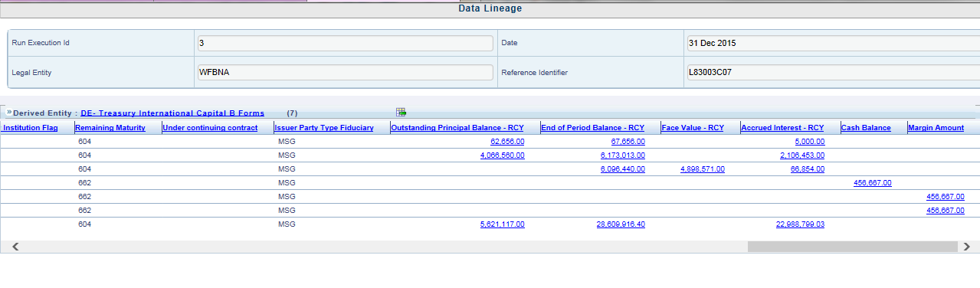Image resolution: width=980 pixels, height=288 pixels.
Task: Click the horizontal scrollbar thumb
Action: (x=853, y=247)
